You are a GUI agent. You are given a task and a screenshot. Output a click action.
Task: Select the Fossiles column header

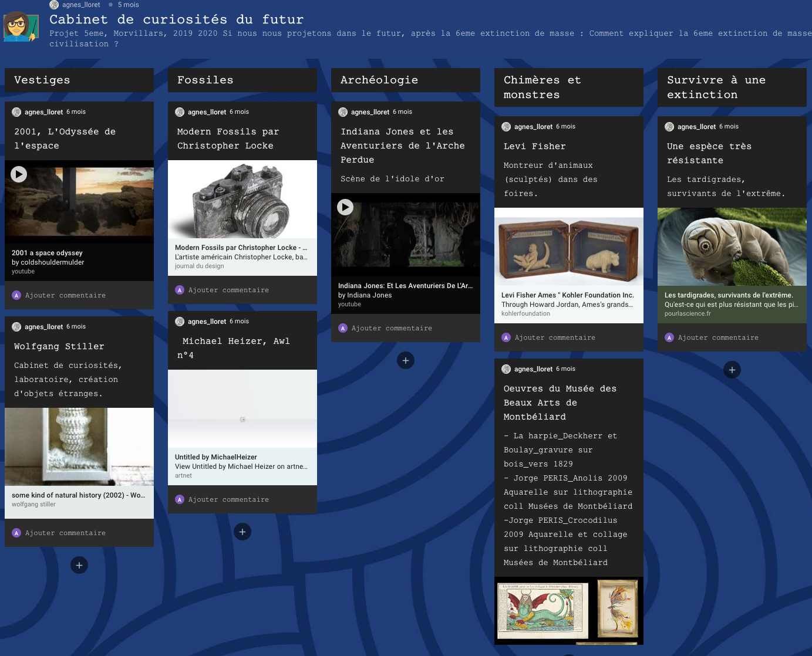pos(242,80)
